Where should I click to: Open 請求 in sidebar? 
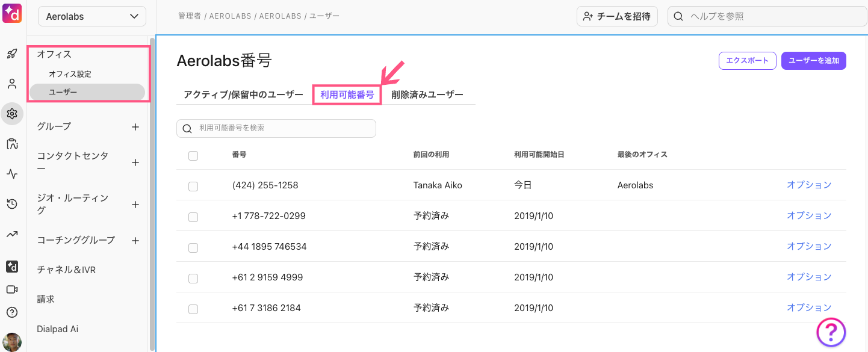[46, 299]
